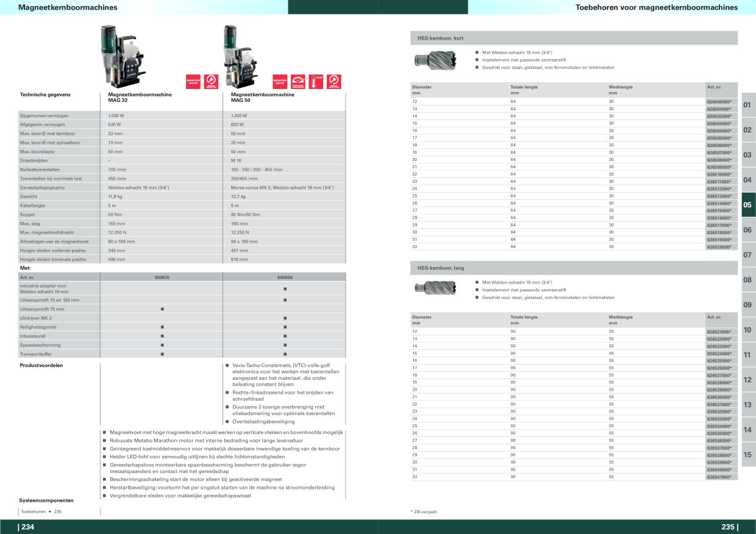Follow the Toebehoren 235 cross-reference
This screenshot has height=534, width=756.
[x=41, y=511]
